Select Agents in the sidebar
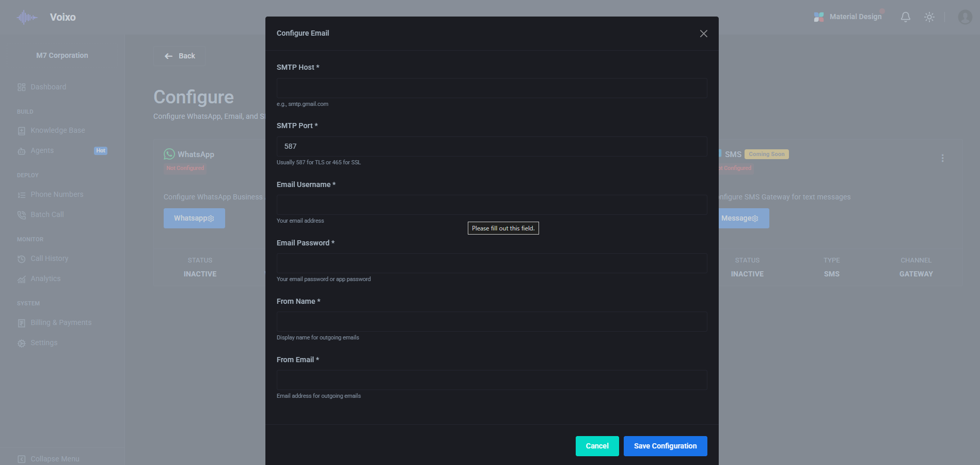The height and width of the screenshot is (465, 980). 41,150
